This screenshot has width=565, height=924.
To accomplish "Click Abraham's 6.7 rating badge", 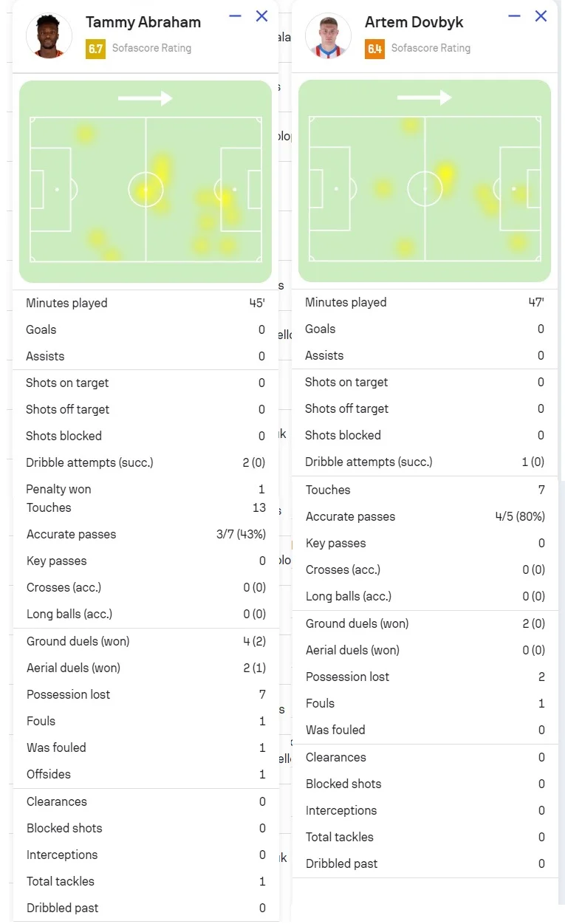I will [x=95, y=49].
